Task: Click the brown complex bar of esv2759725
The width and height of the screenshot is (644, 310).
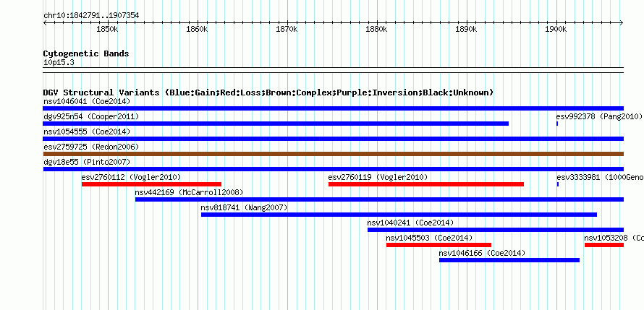Action: pos(334,154)
